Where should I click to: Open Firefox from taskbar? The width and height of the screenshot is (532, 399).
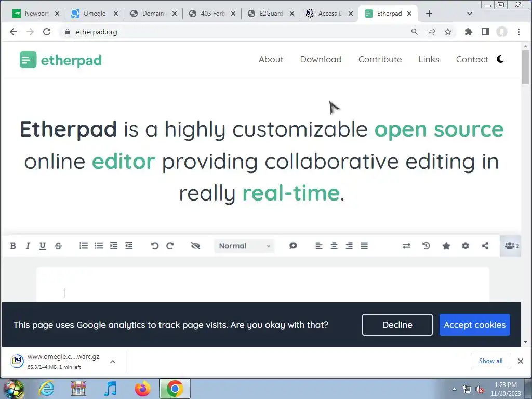[142, 389]
